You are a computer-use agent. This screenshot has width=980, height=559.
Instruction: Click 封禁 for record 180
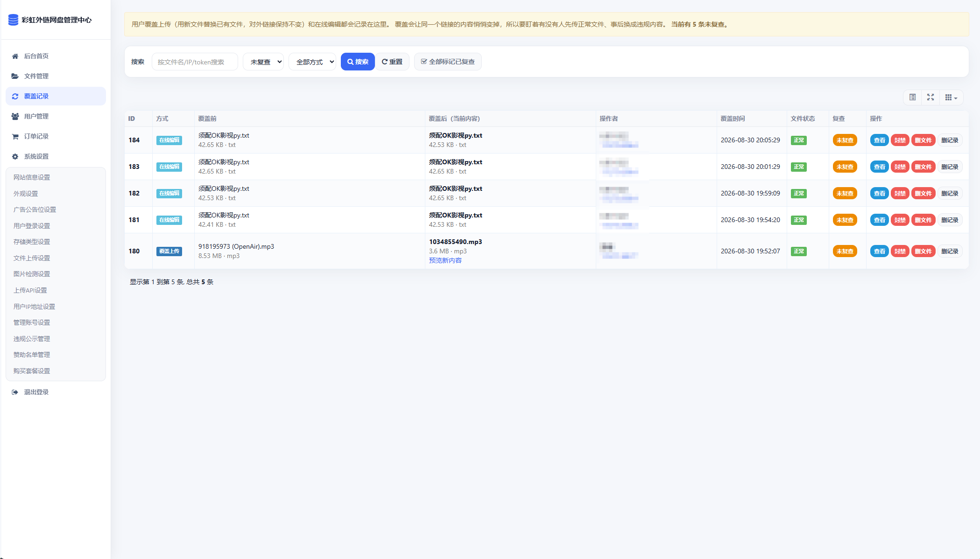tap(900, 251)
